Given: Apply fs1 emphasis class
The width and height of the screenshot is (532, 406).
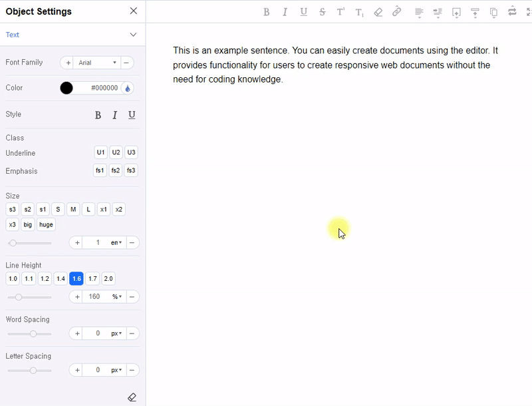Looking at the screenshot, I should tap(100, 170).
